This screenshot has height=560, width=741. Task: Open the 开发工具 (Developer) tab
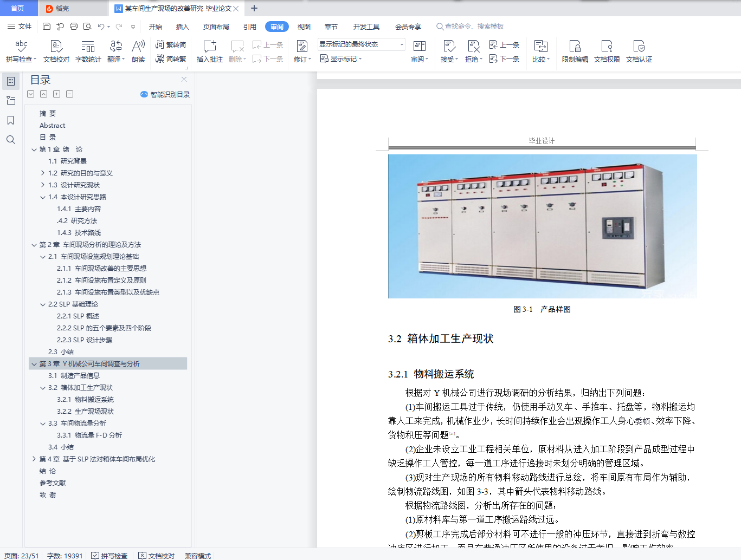pos(366,27)
